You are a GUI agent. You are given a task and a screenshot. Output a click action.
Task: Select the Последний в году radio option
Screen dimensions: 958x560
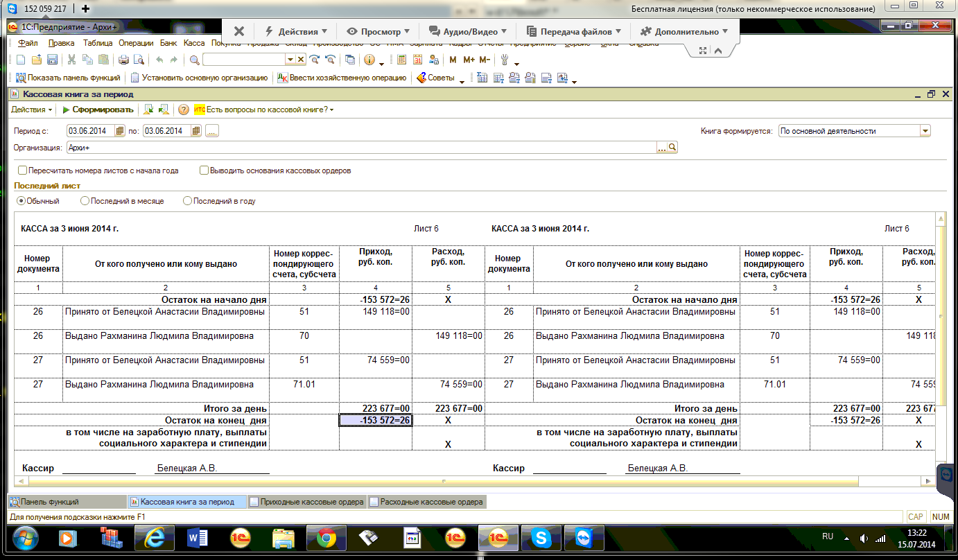click(187, 201)
